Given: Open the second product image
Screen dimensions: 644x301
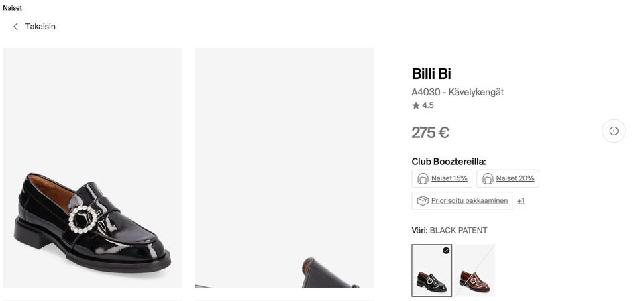Looking at the screenshot, I should point(284,168).
